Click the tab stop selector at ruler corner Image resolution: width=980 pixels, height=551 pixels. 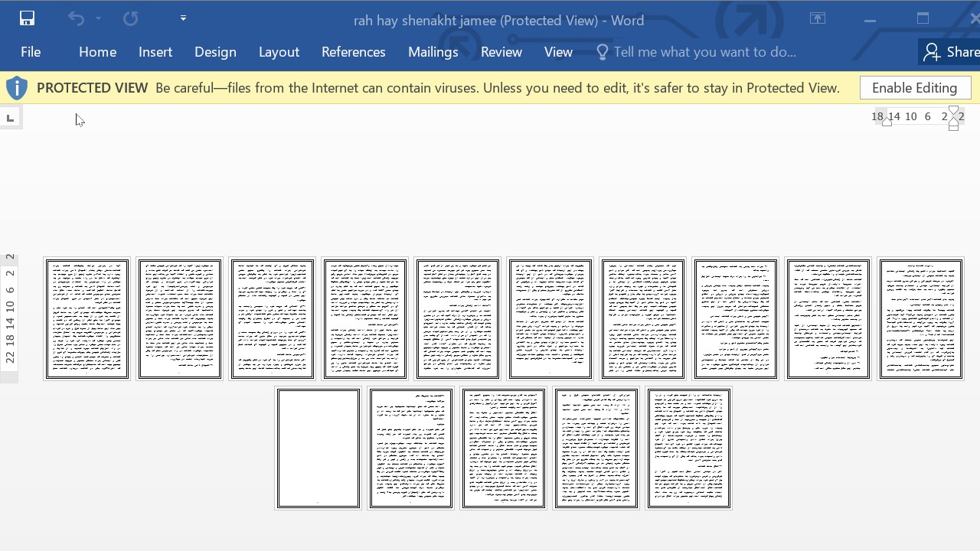10,118
